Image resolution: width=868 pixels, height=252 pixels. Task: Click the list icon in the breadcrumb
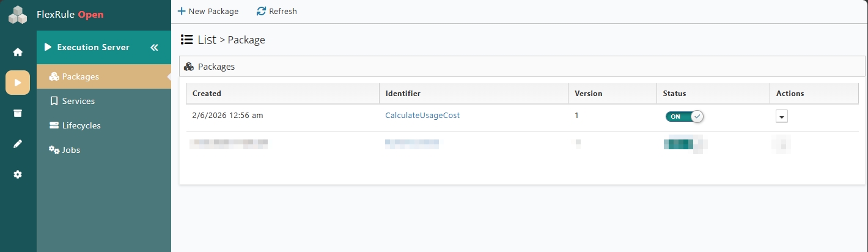(x=187, y=40)
